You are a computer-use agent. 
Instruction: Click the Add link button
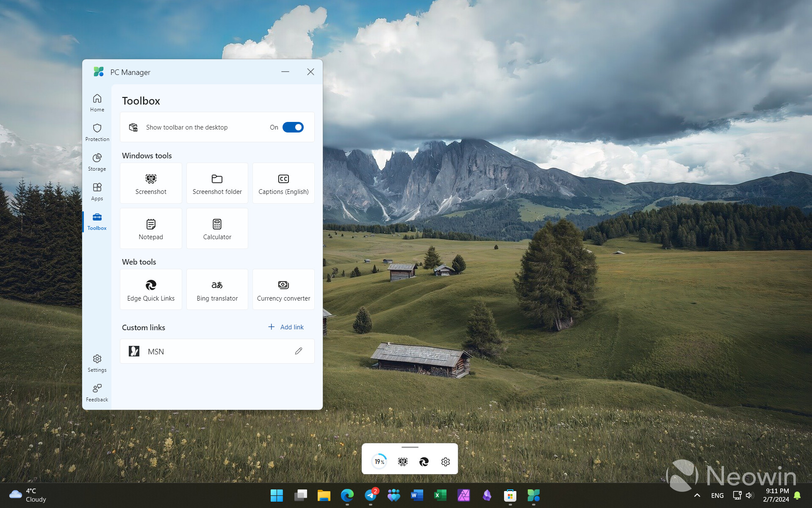pyautogui.click(x=286, y=327)
